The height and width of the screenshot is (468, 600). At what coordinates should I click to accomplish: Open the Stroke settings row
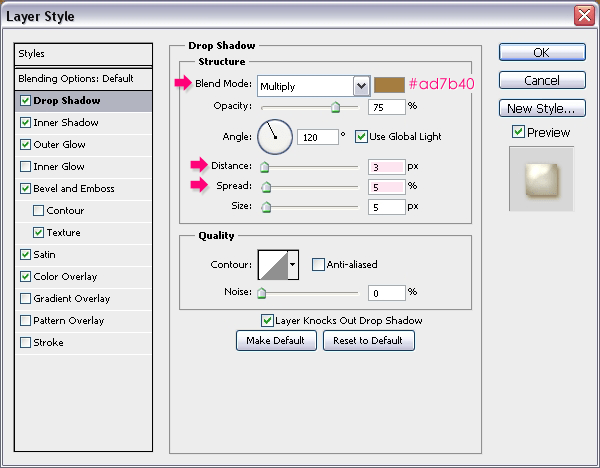(83, 343)
